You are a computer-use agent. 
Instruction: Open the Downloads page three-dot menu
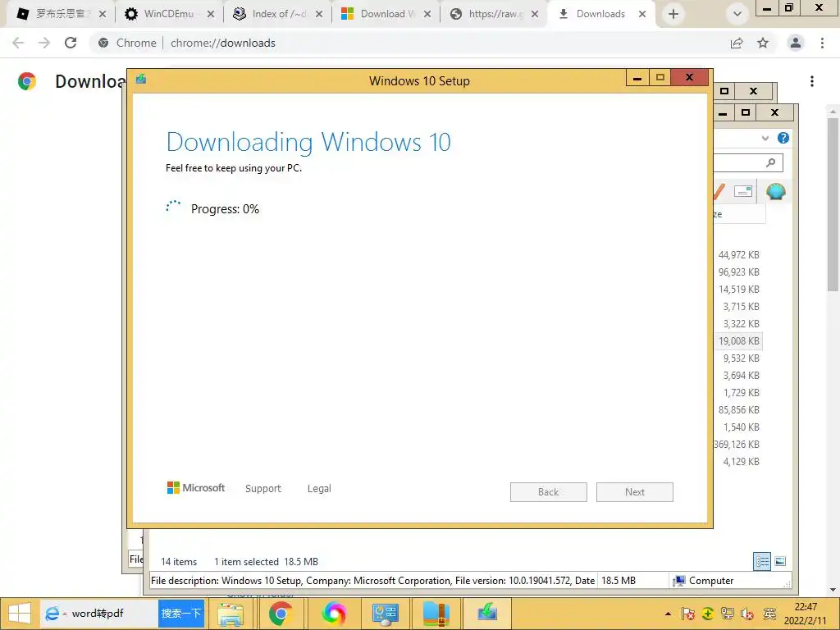(x=812, y=81)
